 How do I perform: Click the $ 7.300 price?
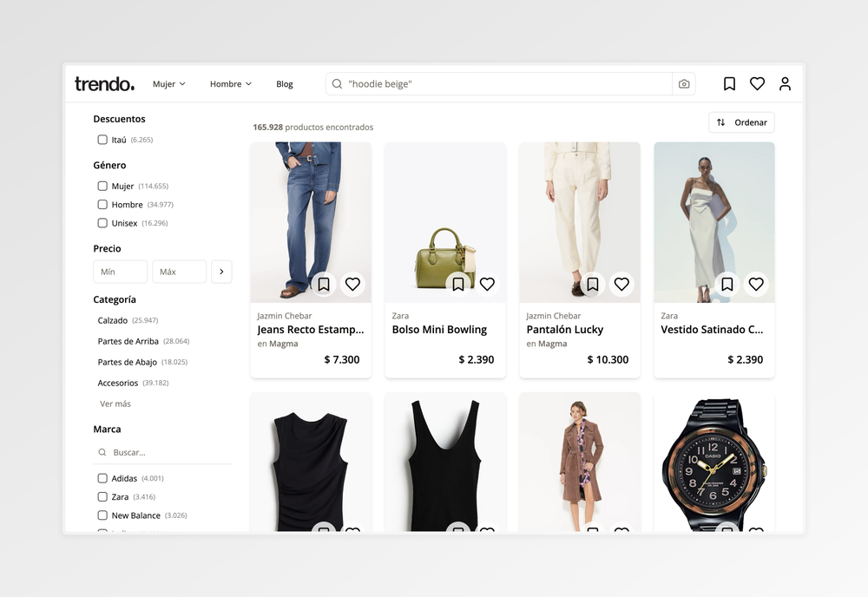(x=341, y=359)
